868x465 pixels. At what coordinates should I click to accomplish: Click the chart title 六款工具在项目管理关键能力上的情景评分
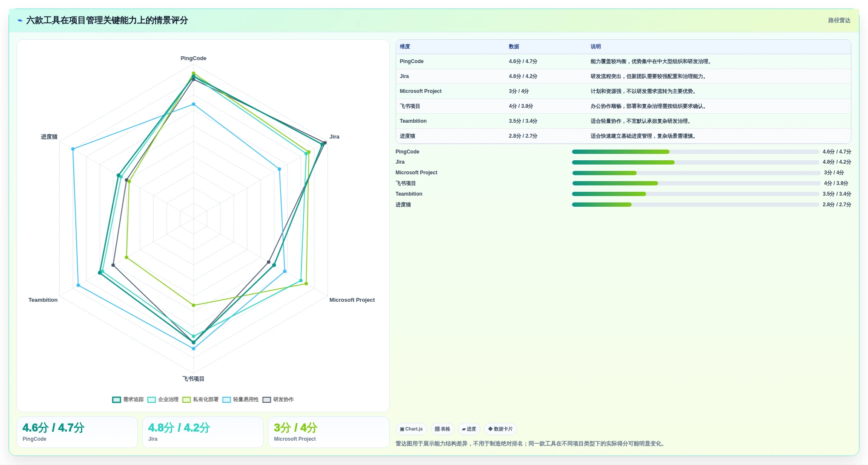[x=107, y=20]
